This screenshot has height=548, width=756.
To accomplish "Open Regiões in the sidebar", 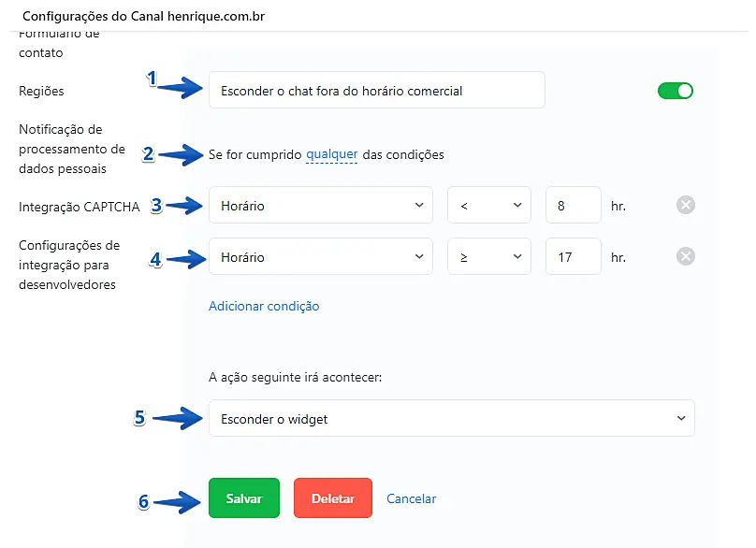I will pos(41,92).
